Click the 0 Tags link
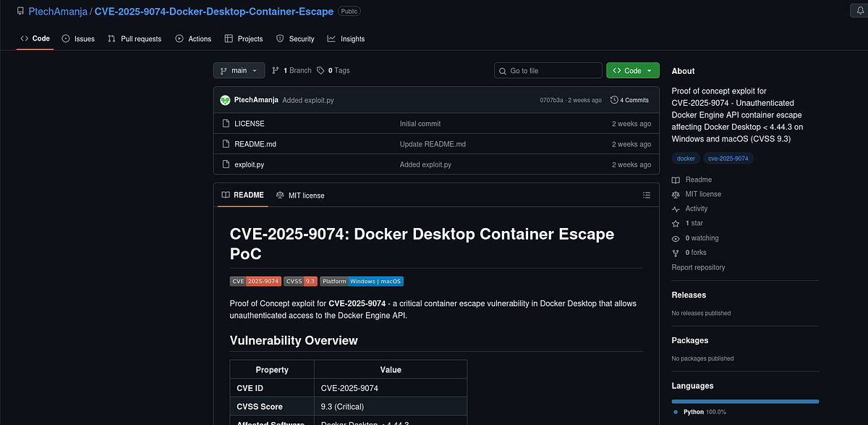The width and height of the screenshot is (868, 425). pos(333,70)
